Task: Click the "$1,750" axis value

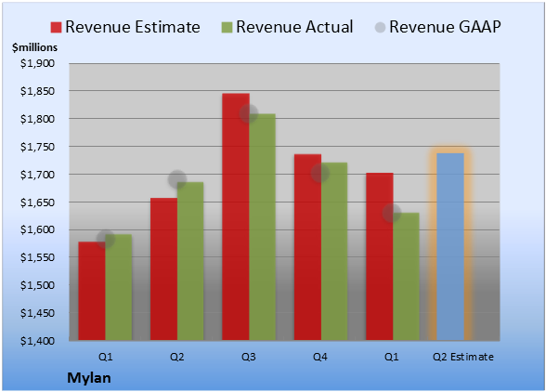Action: [x=37, y=147]
